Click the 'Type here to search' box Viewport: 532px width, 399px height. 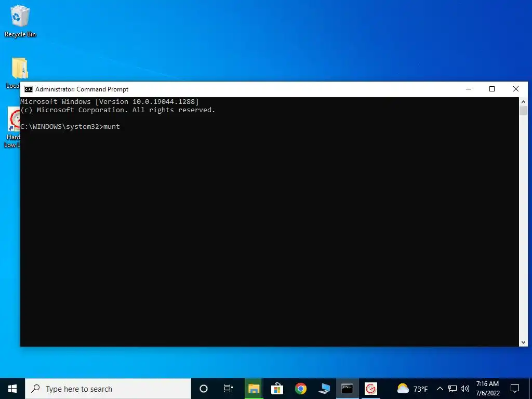(x=108, y=389)
